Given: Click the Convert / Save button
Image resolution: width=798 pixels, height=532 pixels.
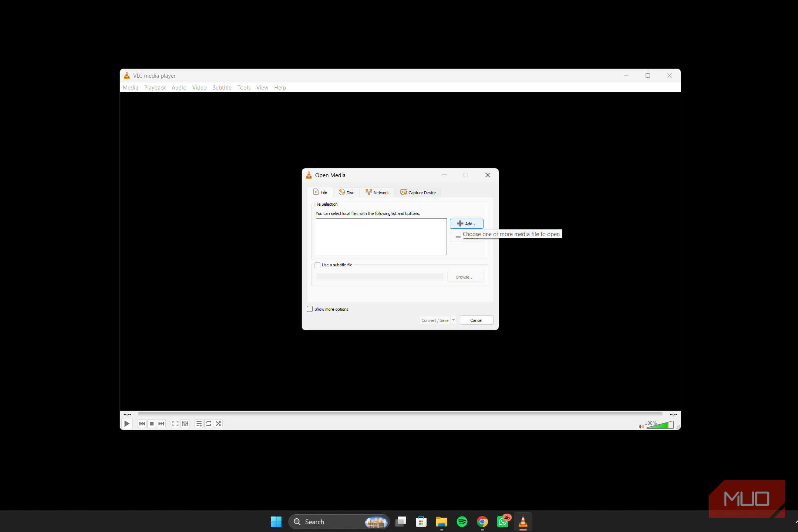Looking at the screenshot, I should (435, 320).
